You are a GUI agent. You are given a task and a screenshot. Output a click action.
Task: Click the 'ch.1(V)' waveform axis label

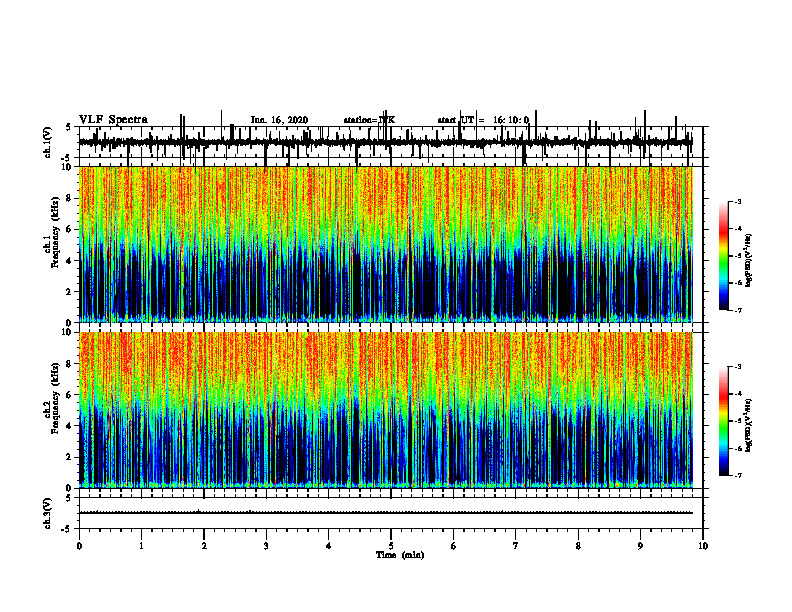[47, 142]
